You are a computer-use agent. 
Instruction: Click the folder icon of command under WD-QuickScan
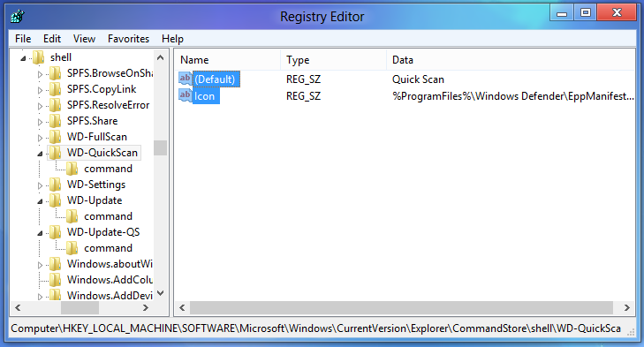pos(72,169)
